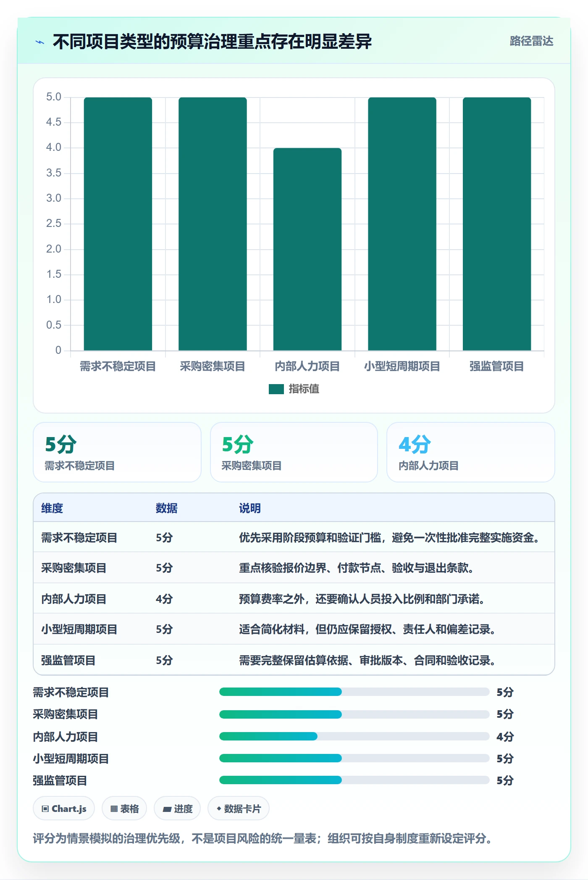Open the 5分 采购密集项目 data card
Image resolution: width=588 pixels, height=880 pixels.
coord(294,452)
